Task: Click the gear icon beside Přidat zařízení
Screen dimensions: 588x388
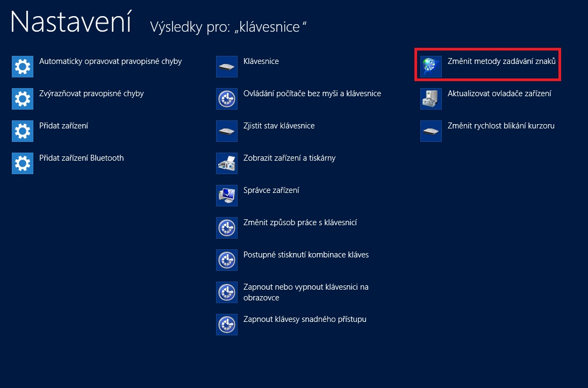Action: (x=23, y=131)
